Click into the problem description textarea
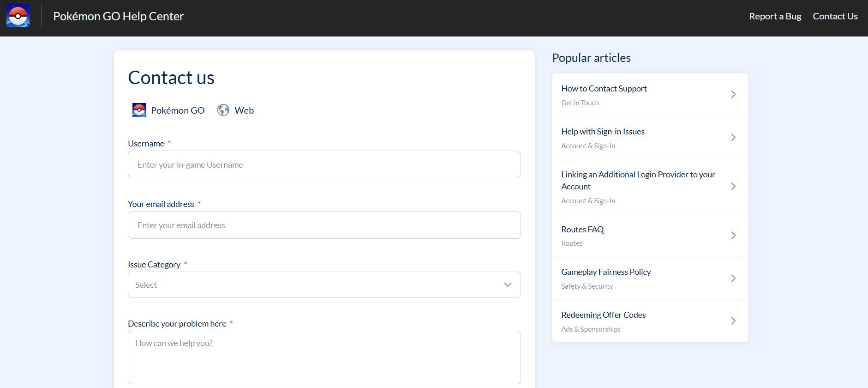 [x=324, y=358]
